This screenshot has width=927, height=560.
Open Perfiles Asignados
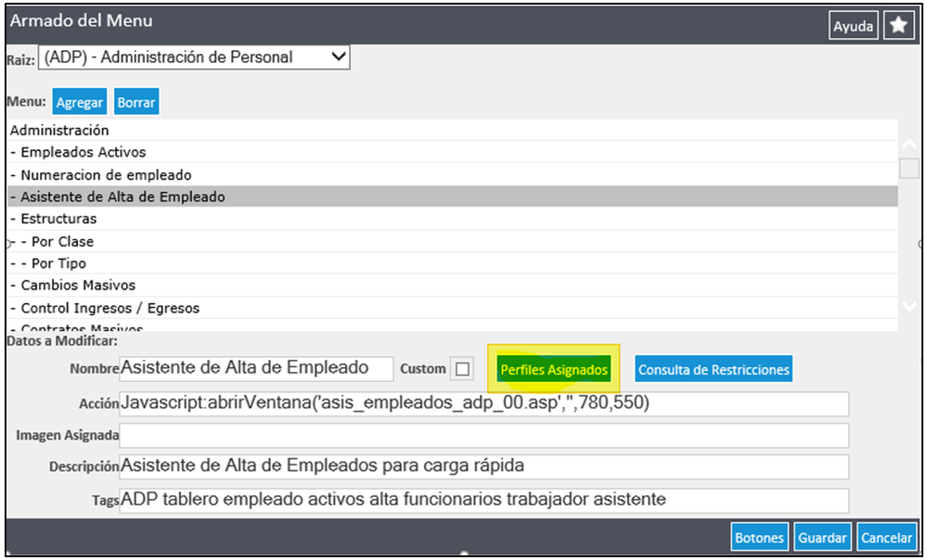point(554,369)
